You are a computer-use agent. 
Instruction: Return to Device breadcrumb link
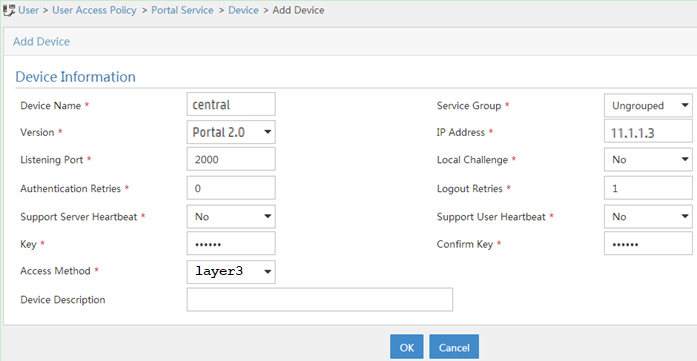[x=243, y=10]
